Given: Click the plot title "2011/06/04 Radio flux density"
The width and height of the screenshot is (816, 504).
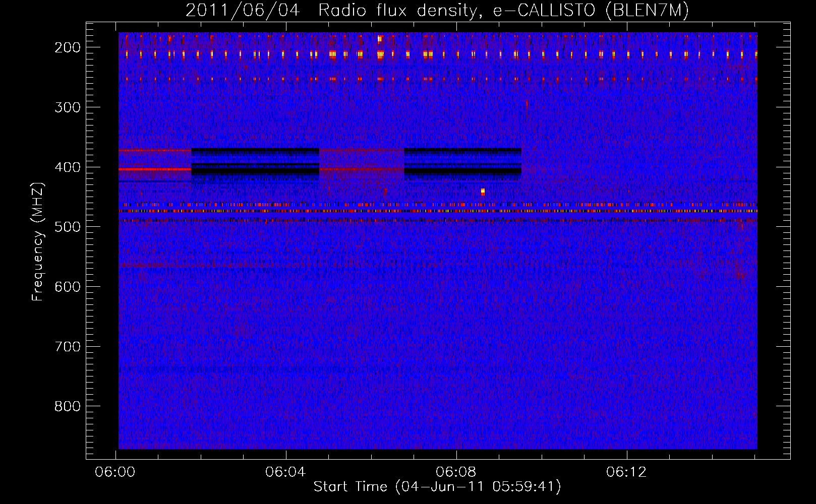Looking at the screenshot, I should click(331, 11).
